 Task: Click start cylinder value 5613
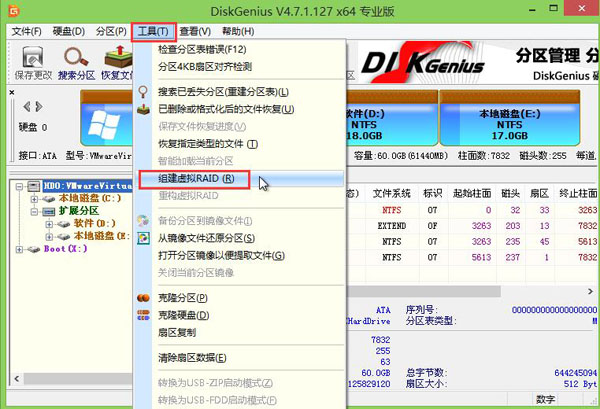point(481,257)
